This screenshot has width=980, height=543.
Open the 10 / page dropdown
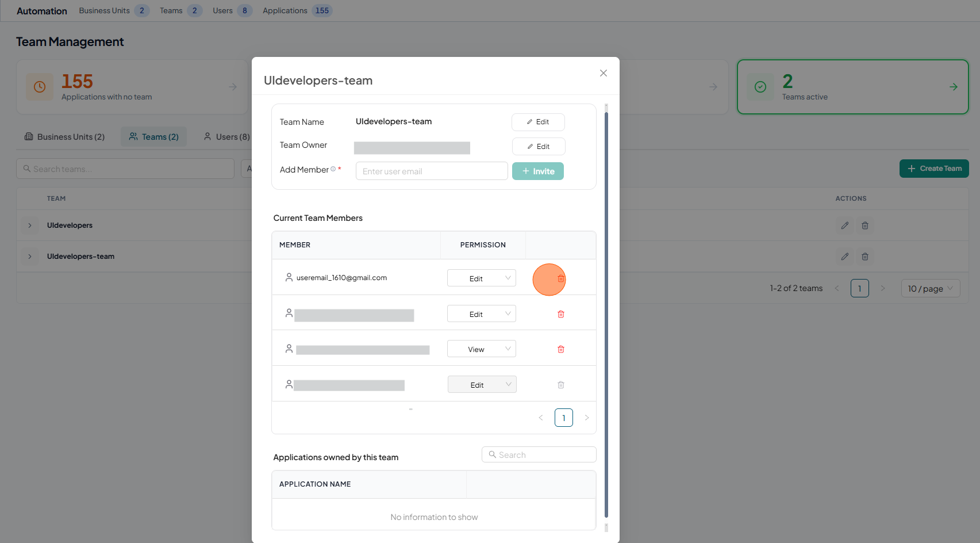tap(931, 288)
